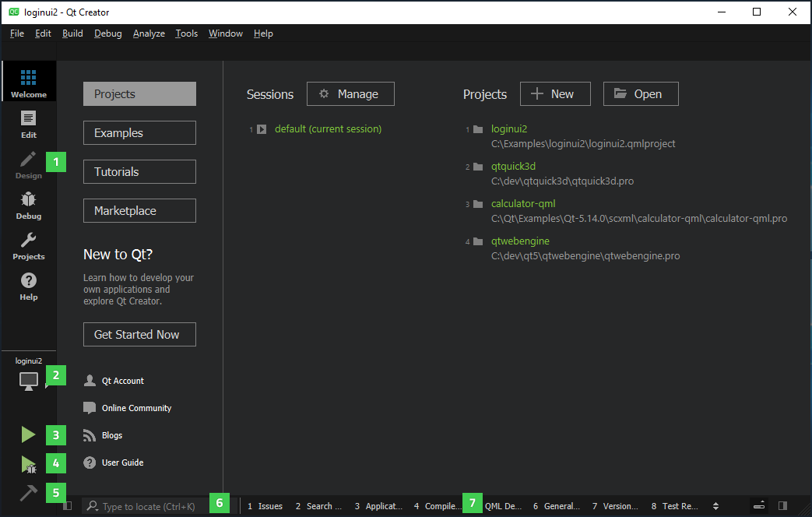Click the Blogs RSS feed icon
Image resolution: width=812 pixels, height=517 pixels.
click(90, 436)
